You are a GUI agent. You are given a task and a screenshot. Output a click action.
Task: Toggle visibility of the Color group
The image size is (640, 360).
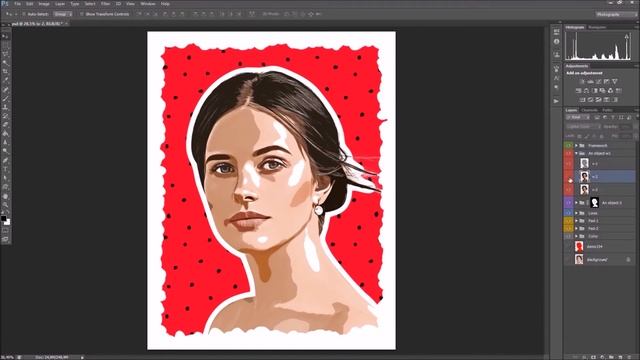point(568,236)
